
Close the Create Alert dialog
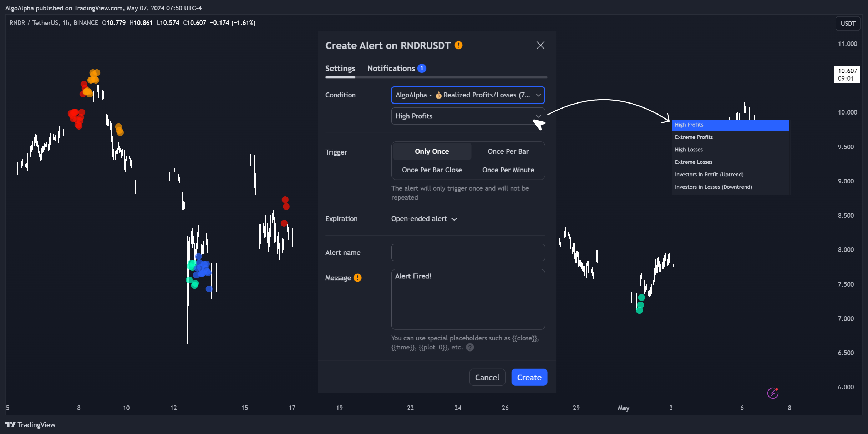[540, 45]
